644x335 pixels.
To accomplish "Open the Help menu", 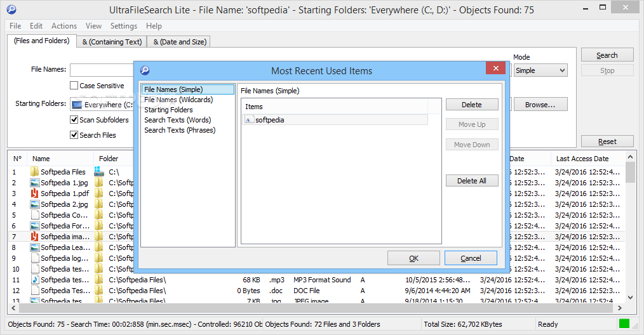I will [154, 26].
